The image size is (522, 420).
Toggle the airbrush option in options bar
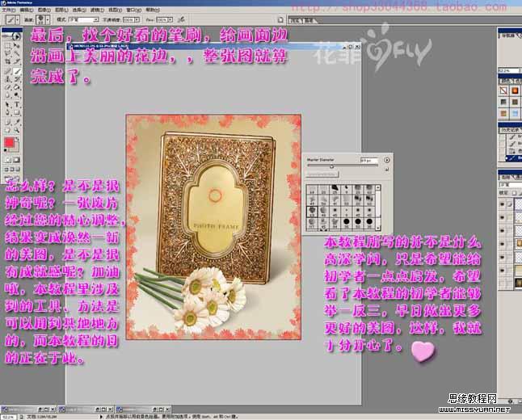pos(181,19)
